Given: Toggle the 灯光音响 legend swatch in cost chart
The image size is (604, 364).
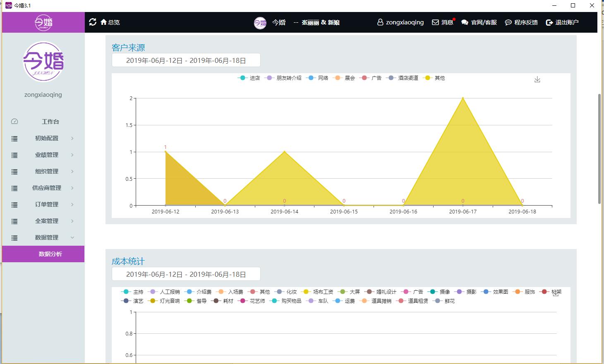Looking at the screenshot, I should click(x=153, y=301).
